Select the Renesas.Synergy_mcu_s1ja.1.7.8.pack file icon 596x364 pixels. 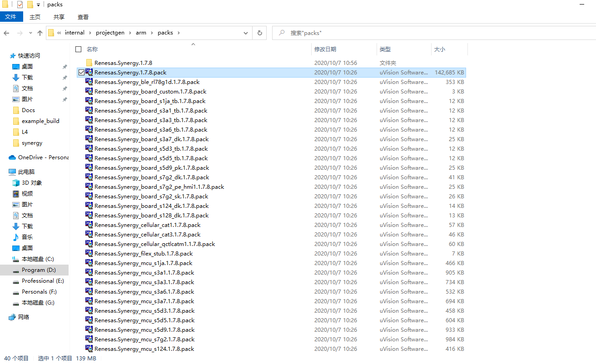(x=89, y=263)
